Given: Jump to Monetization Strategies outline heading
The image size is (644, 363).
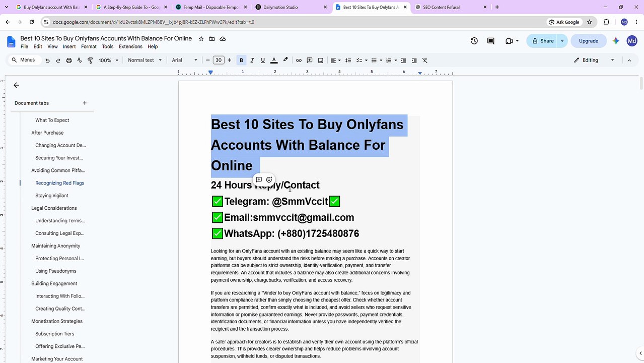Looking at the screenshot, I should click(x=57, y=321).
